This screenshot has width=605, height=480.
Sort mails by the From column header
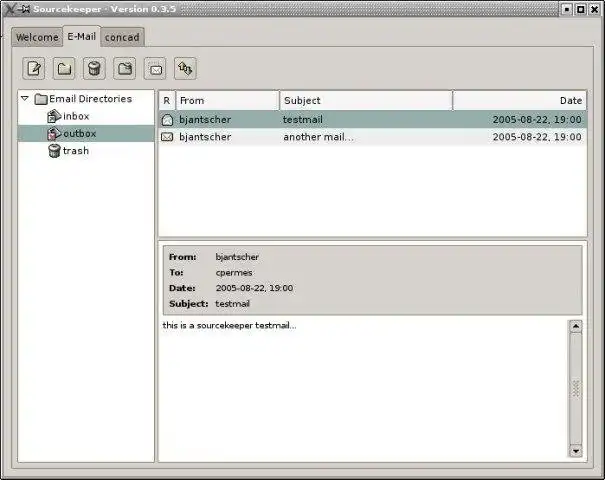227,101
